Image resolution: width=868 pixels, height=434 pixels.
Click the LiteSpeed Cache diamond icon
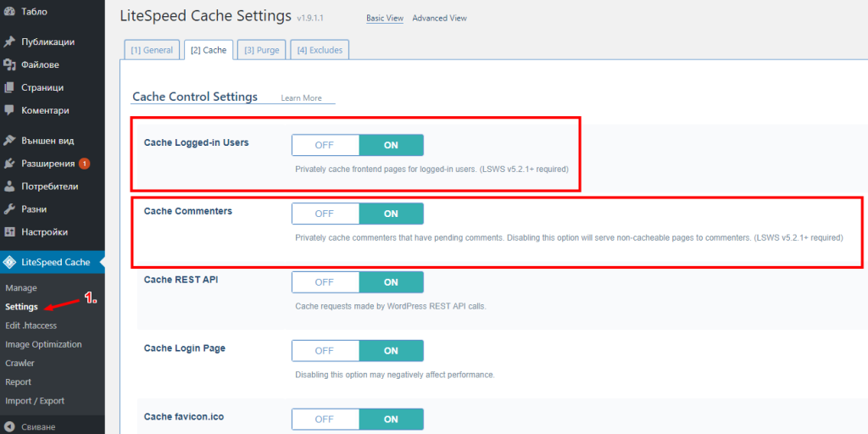[9, 262]
